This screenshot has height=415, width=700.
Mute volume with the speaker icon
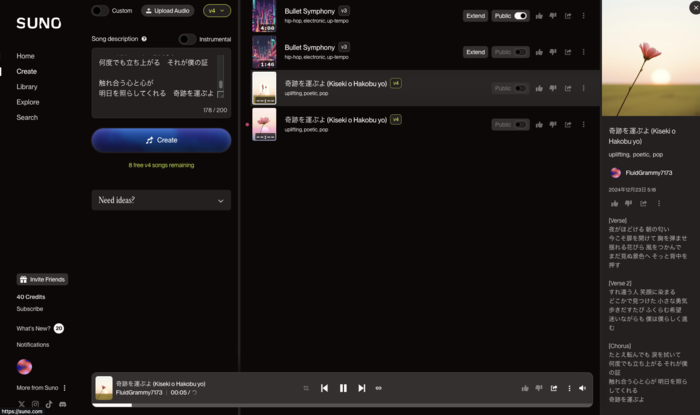(583, 388)
